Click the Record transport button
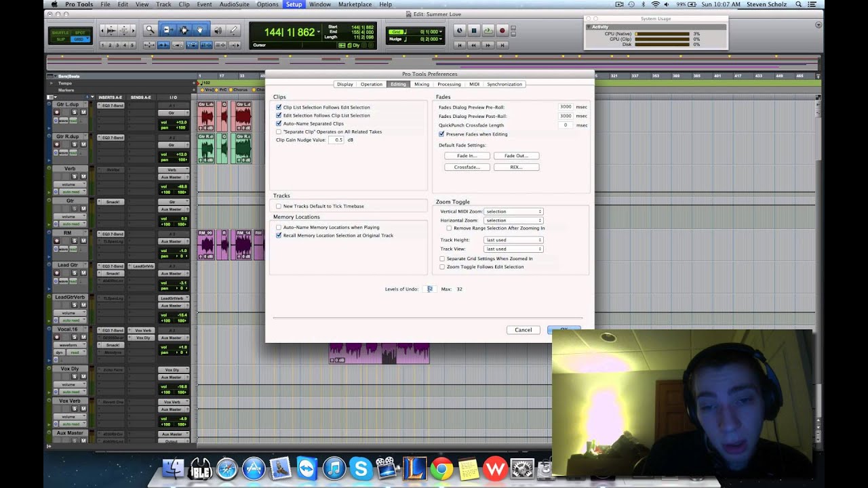This screenshot has height=488, width=868. 502,30
